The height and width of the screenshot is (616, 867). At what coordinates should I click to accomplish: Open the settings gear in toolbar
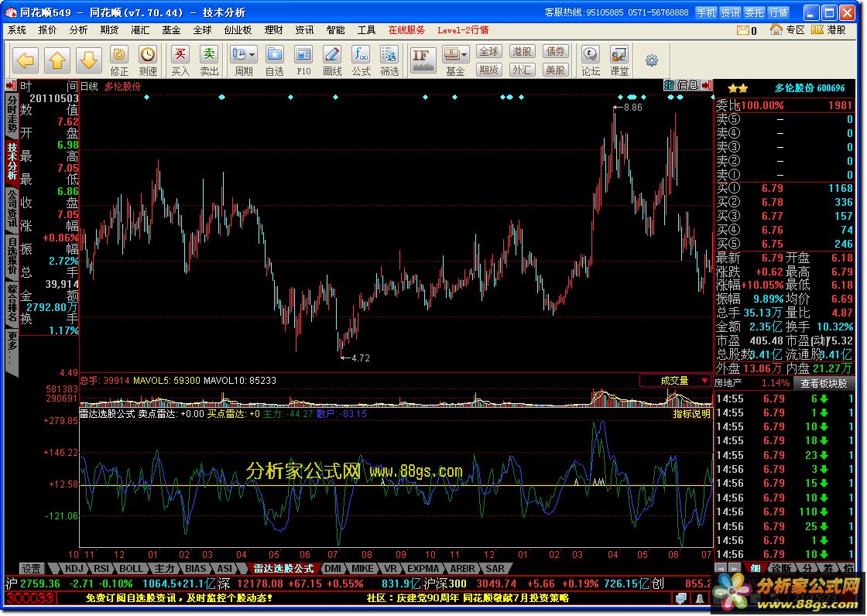pyautogui.click(x=652, y=60)
